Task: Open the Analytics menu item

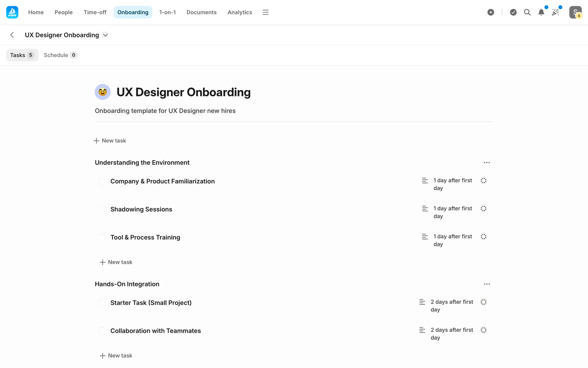Action: 239,12
